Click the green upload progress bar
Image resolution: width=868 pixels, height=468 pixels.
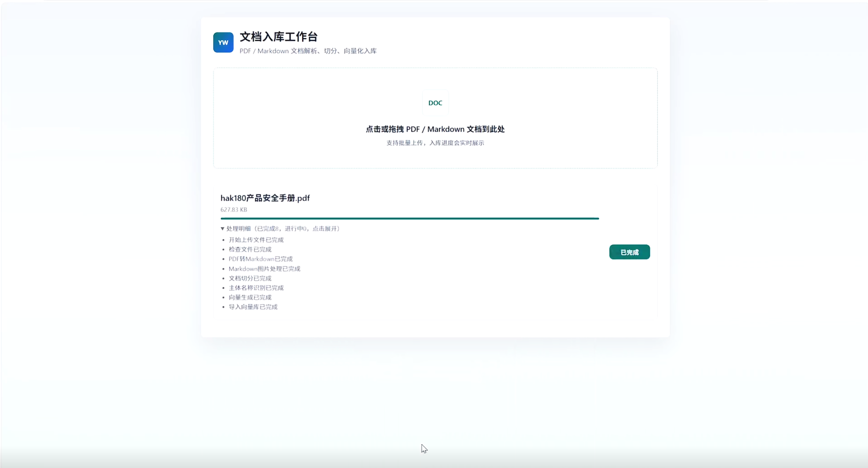click(x=410, y=219)
